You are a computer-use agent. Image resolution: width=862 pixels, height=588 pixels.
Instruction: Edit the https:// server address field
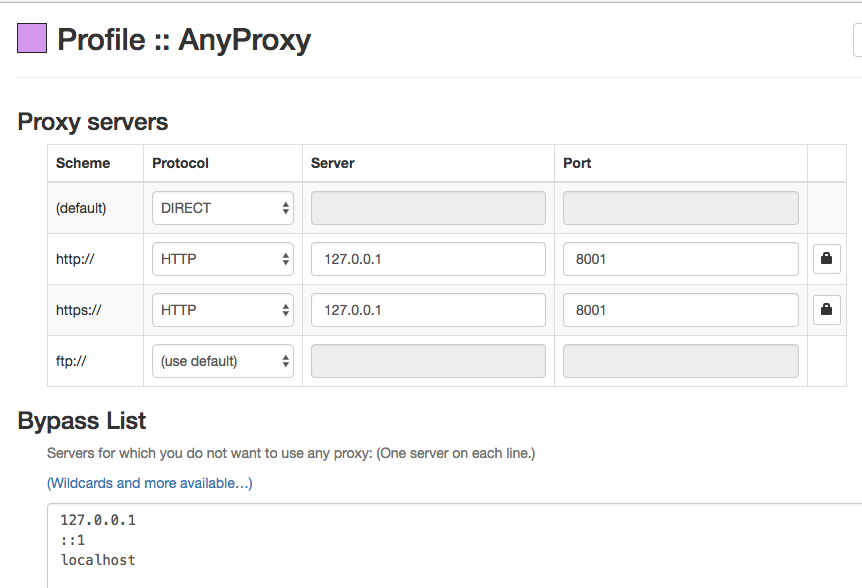[x=428, y=309]
